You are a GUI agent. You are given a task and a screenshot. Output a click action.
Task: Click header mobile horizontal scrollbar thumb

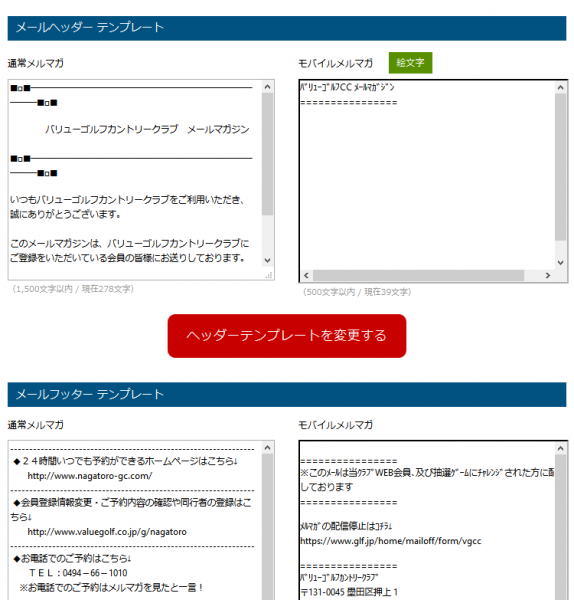(x=418, y=275)
